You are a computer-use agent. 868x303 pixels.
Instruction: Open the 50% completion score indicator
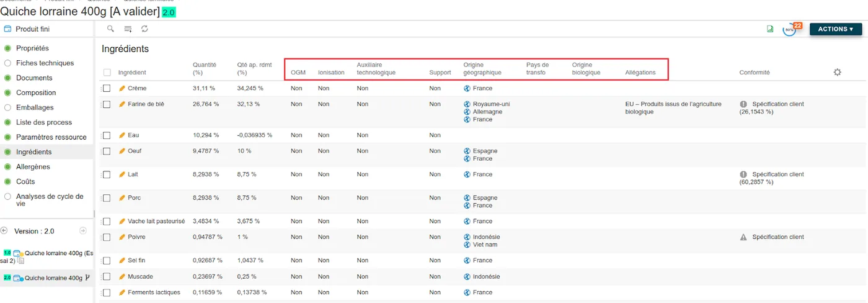790,29
